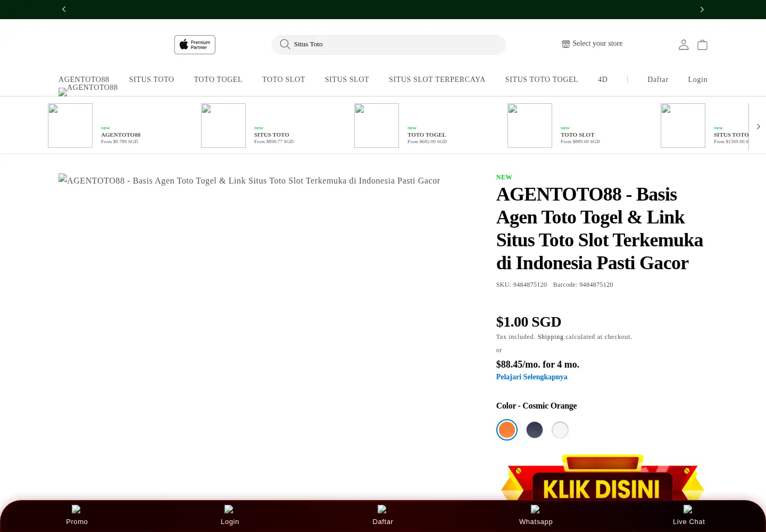Go to previous announcement with left arrow

[x=64, y=9]
